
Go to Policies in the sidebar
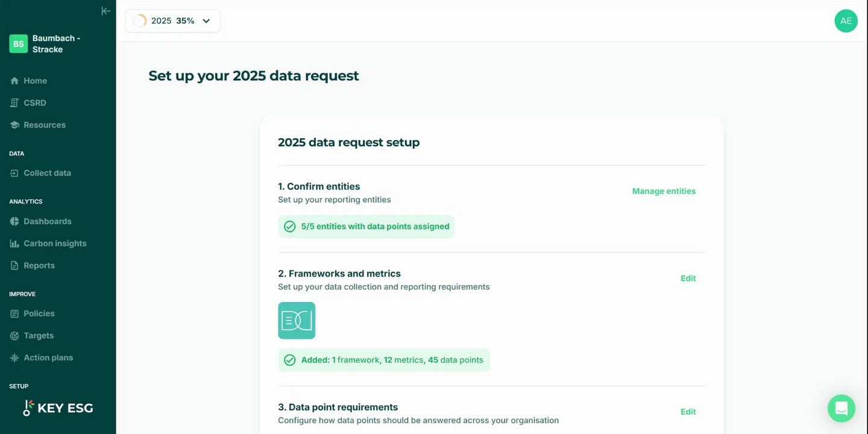pyautogui.click(x=39, y=313)
